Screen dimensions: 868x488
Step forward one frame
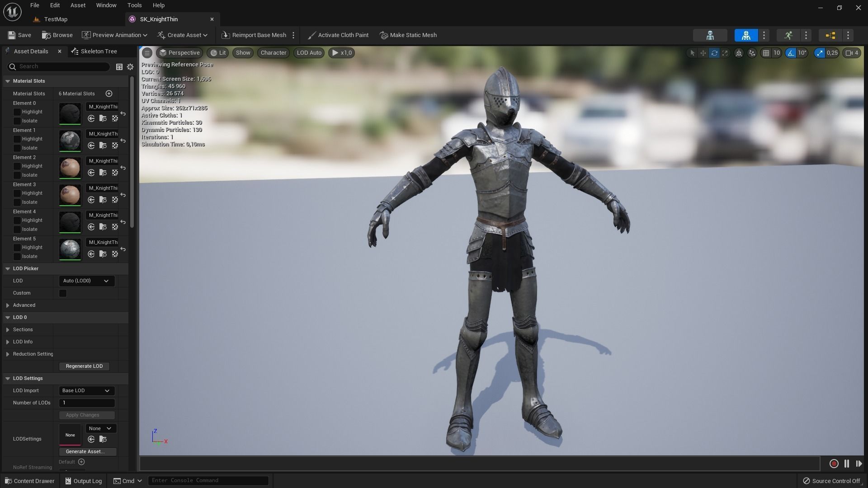click(859, 464)
